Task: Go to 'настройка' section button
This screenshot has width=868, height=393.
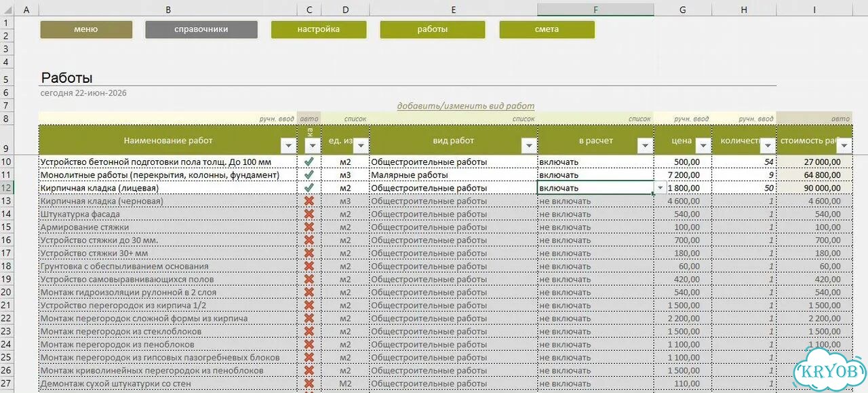Action: (x=319, y=30)
